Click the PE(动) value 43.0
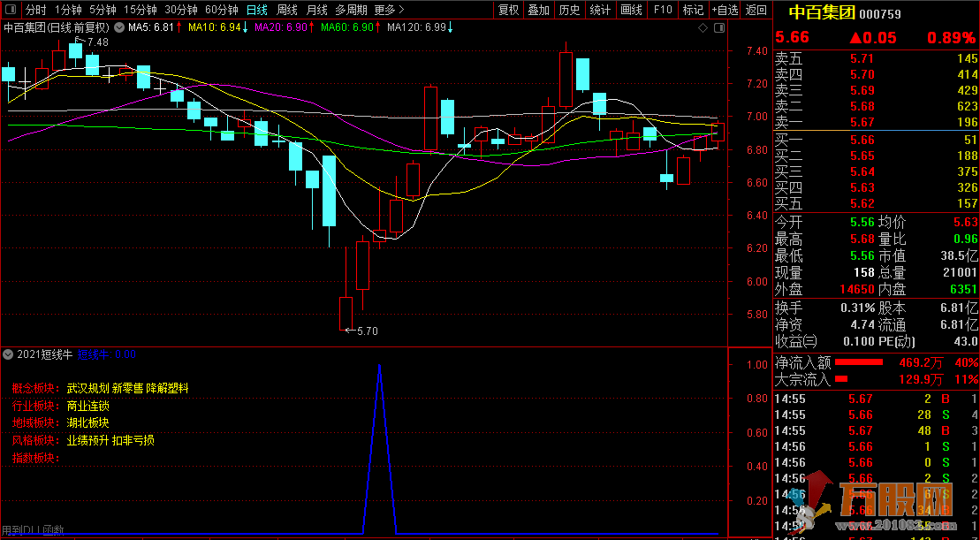The width and height of the screenshot is (980, 540). point(966,341)
